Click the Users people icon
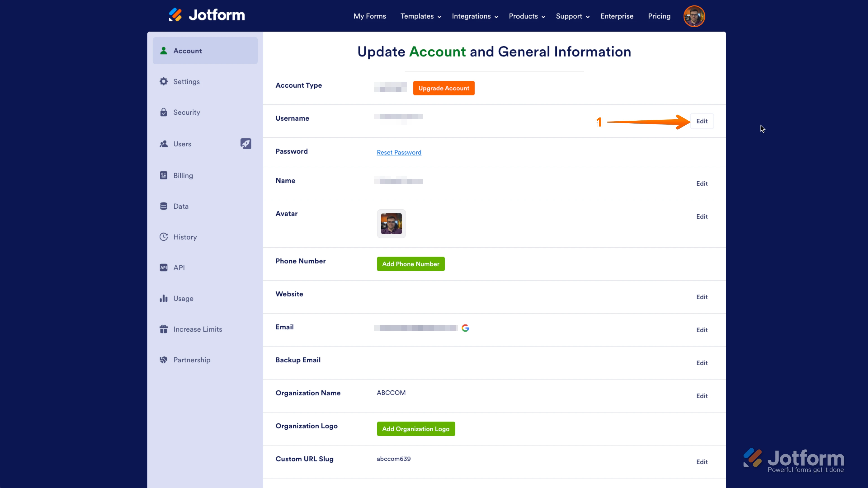 click(164, 144)
